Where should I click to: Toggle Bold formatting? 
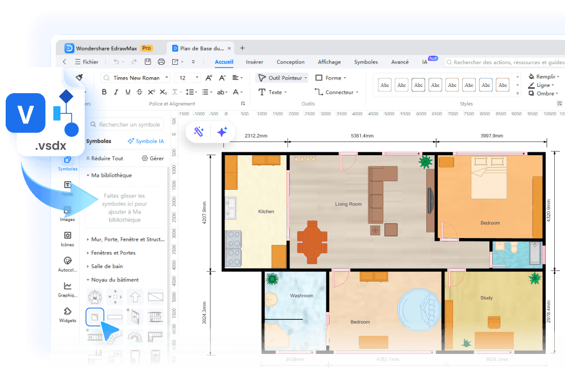pos(104,92)
